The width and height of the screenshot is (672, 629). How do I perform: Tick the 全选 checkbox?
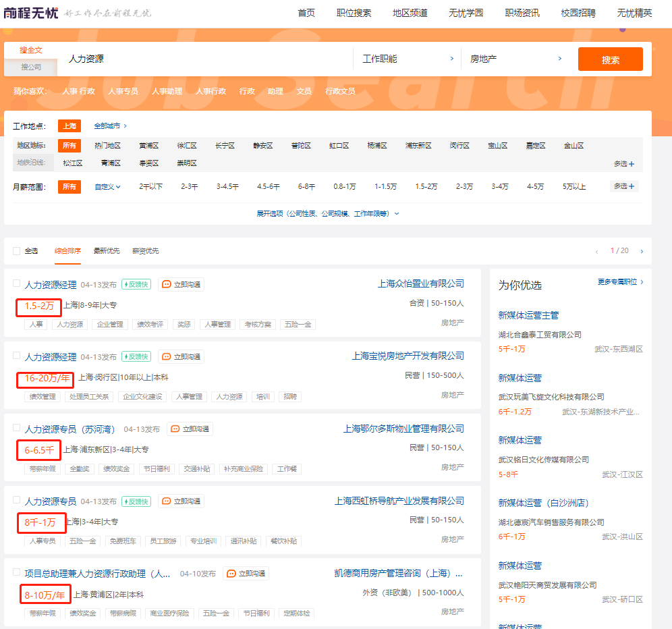pos(17,251)
